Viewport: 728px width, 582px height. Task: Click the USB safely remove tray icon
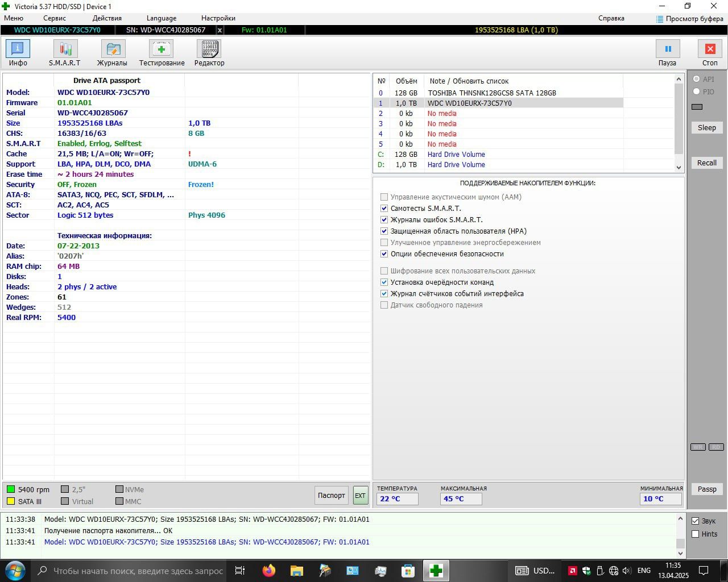600,571
